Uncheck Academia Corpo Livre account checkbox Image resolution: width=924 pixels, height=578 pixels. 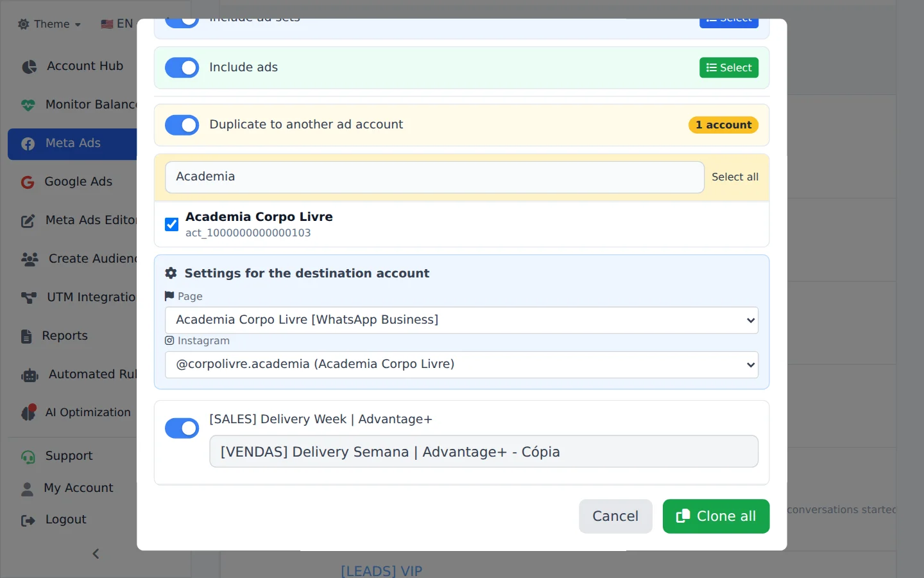[x=171, y=224]
